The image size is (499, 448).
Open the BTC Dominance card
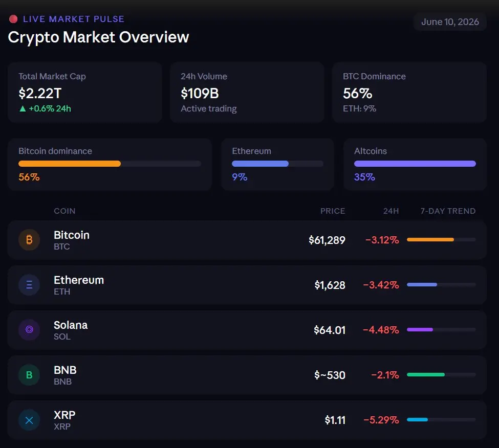click(x=409, y=93)
